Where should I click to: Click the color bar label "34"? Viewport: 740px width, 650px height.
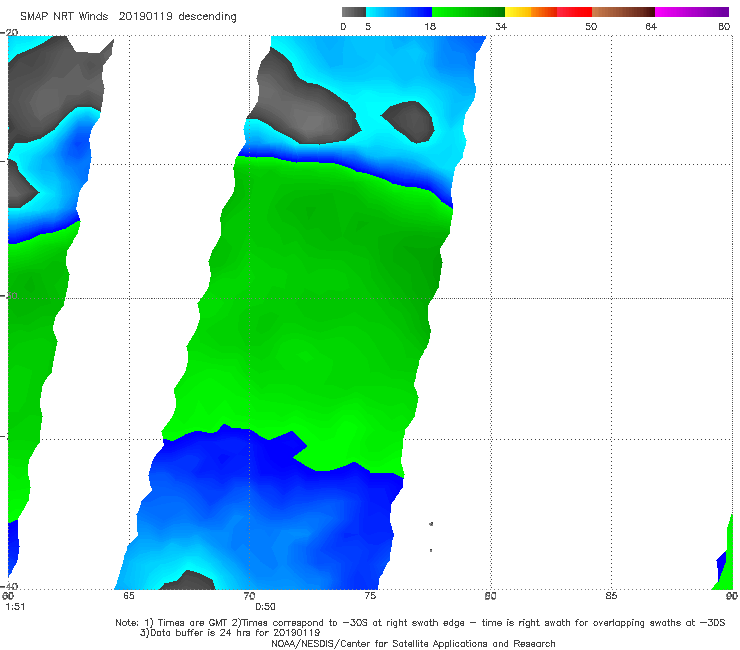click(501, 27)
